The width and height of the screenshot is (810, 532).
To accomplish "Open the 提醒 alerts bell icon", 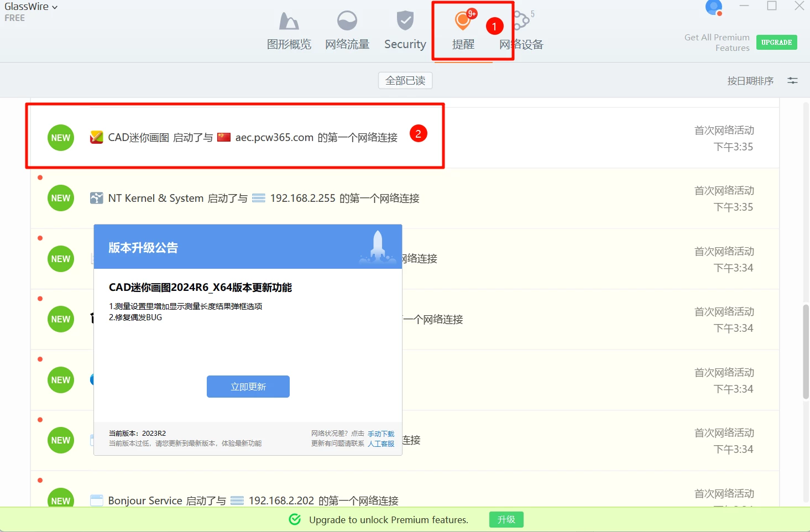I will point(462,22).
